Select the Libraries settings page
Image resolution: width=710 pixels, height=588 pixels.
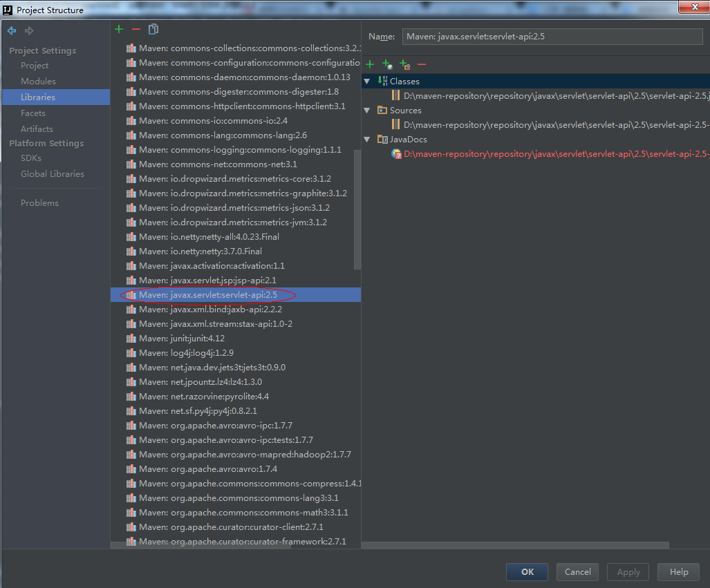click(x=56, y=97)
